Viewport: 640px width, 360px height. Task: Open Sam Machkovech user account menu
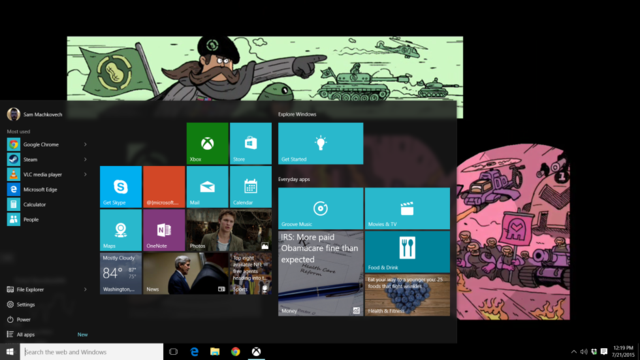(35, 114)
